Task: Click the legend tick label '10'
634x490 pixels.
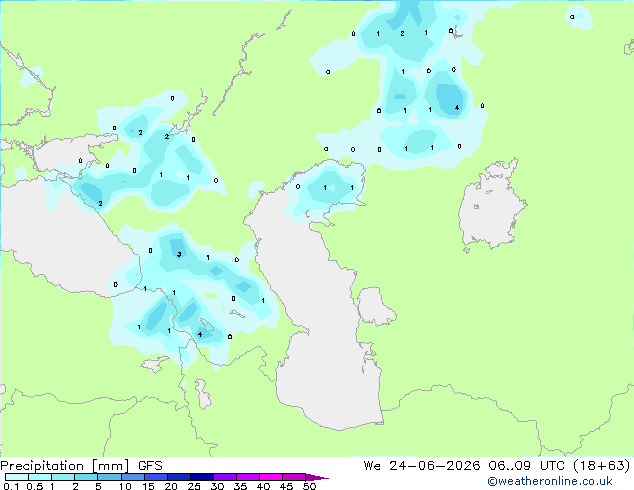Action: tap(125, 486)
